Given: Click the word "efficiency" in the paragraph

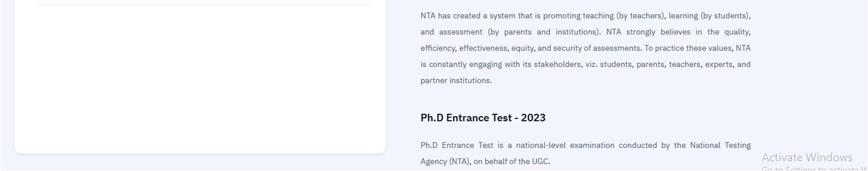Looking at the screenshot, I should (438, 48).
